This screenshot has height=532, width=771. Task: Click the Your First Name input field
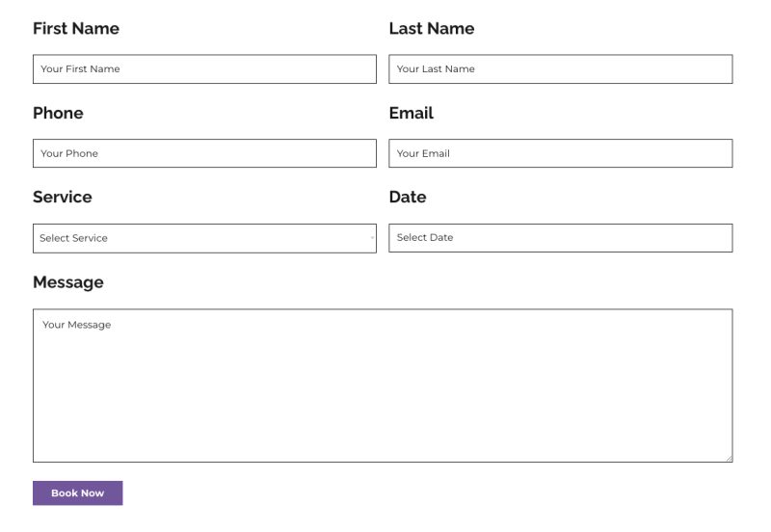point(204,69)
